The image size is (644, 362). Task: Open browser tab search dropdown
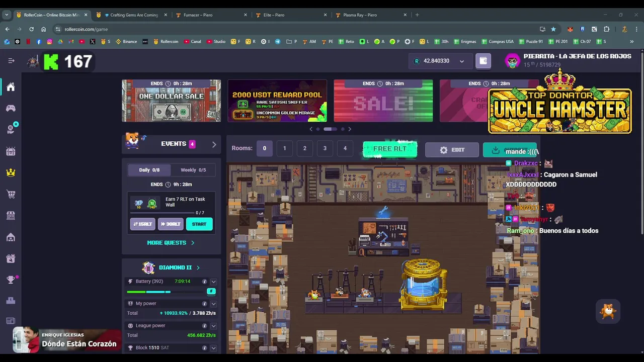7,15
